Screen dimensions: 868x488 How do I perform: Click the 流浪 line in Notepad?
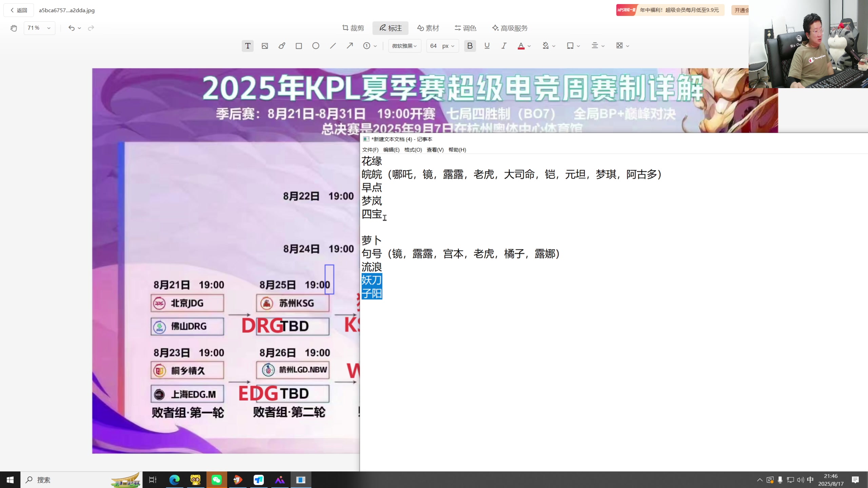pyautogui.click(x=372, y=267)
